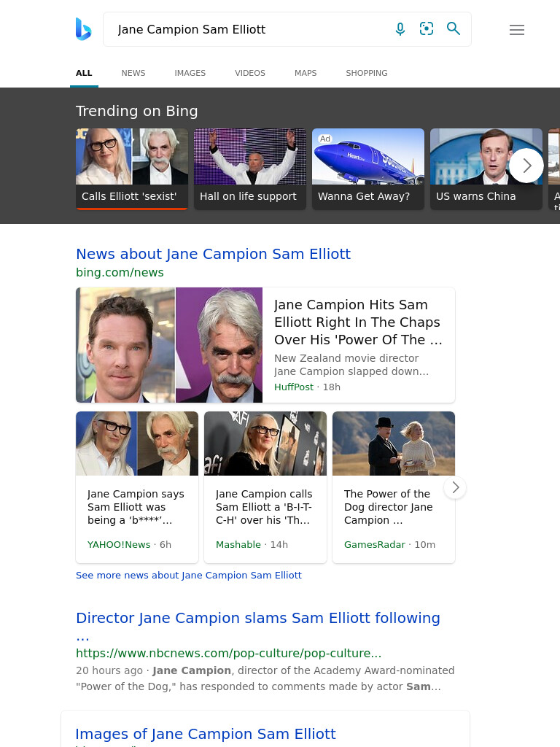
Task: Click the Trending on Bing heading
Action: [136, 111]
